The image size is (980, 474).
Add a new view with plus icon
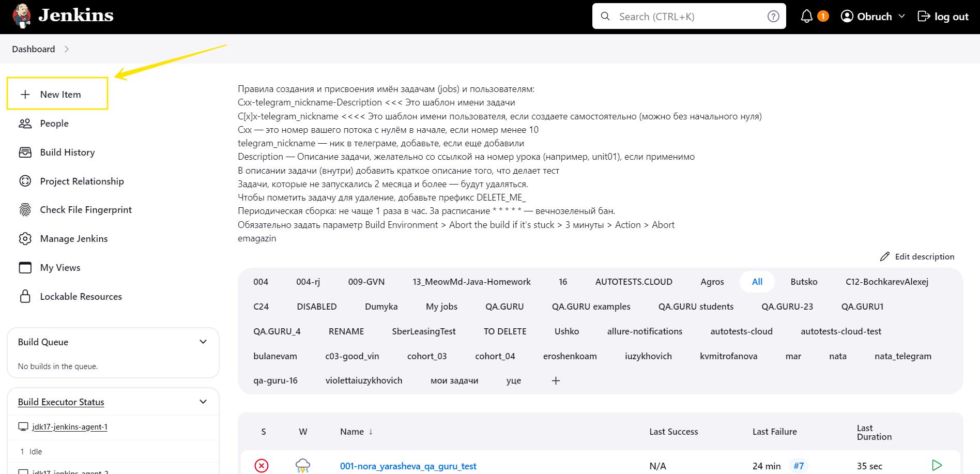click(556, 381)
